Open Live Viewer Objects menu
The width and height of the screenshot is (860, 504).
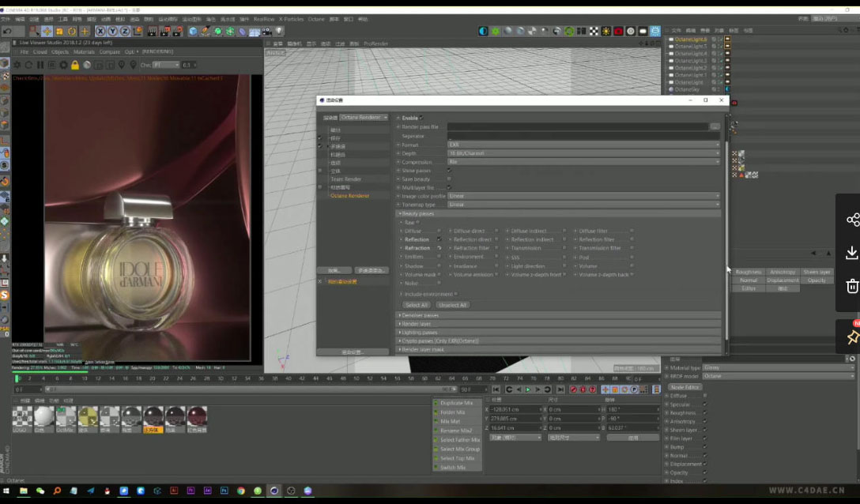[x=60, y=51]
